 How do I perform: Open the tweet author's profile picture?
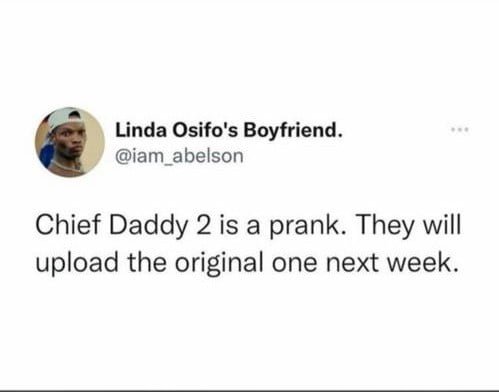click(70, 142)
